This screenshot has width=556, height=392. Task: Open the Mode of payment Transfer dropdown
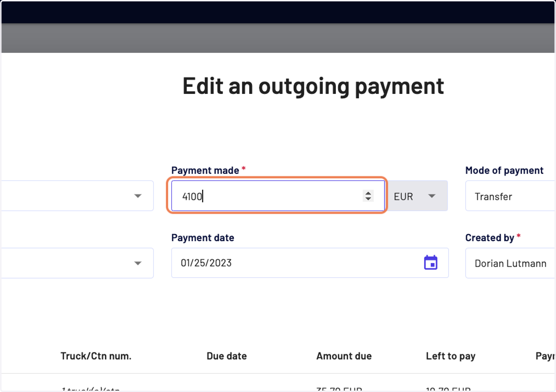point(510,196)
